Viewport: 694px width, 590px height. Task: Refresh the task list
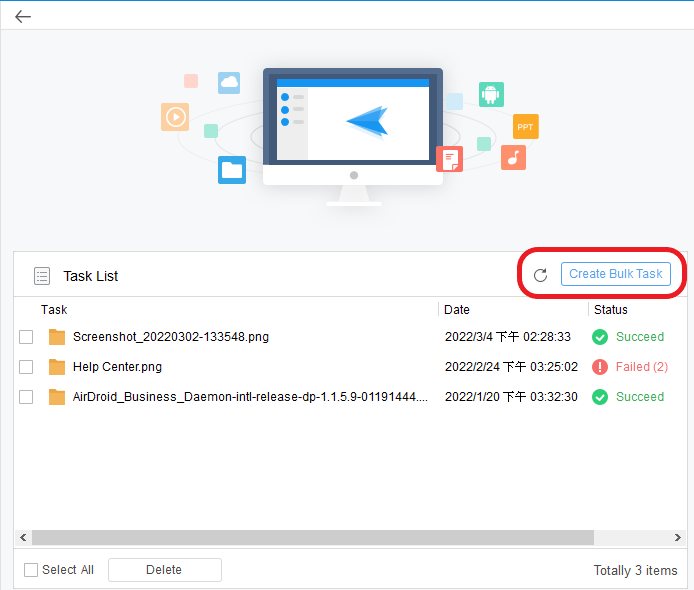click(x=540, y=275)
